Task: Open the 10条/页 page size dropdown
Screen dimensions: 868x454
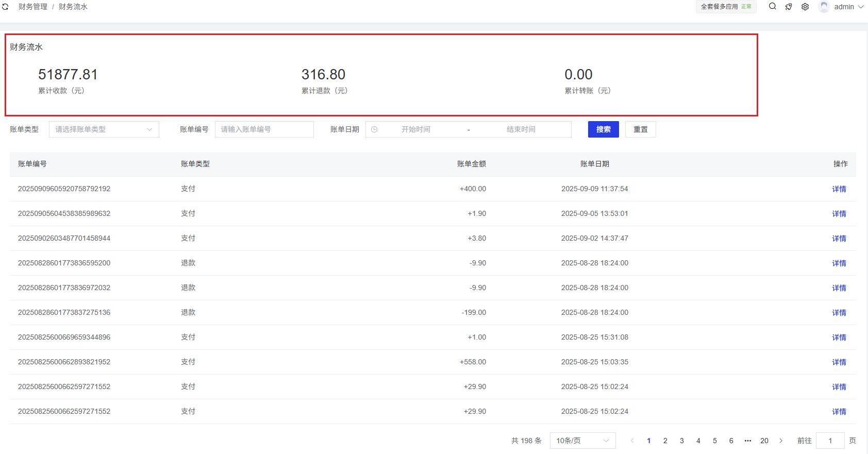Action: pos(582,441)
